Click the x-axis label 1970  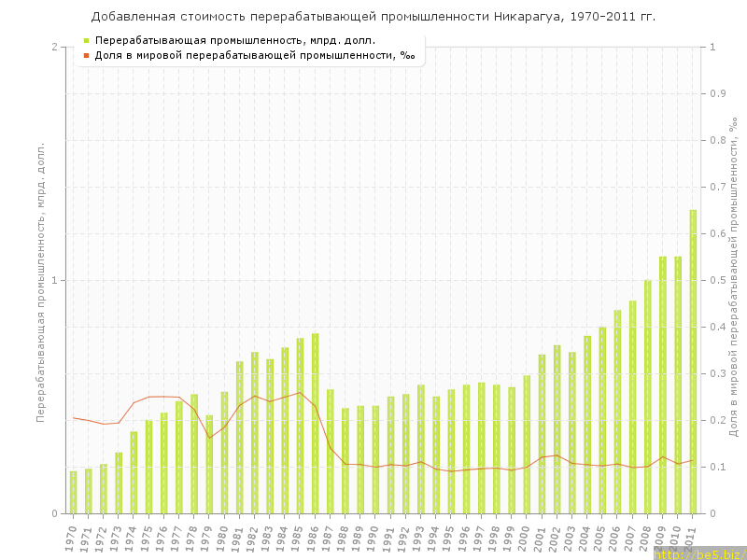click(x=72, y=538)
